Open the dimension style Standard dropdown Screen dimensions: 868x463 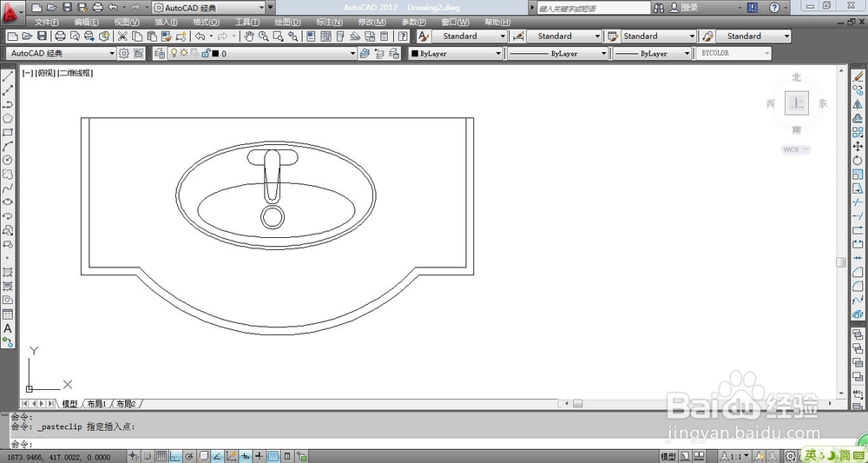click(x=563, y=36)
